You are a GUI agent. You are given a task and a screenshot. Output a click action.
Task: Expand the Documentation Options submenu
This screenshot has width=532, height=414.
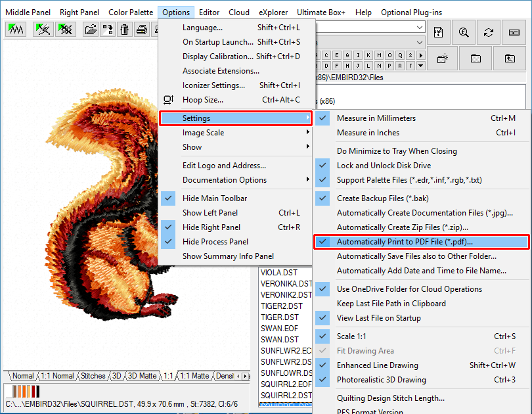click(236, 180)
